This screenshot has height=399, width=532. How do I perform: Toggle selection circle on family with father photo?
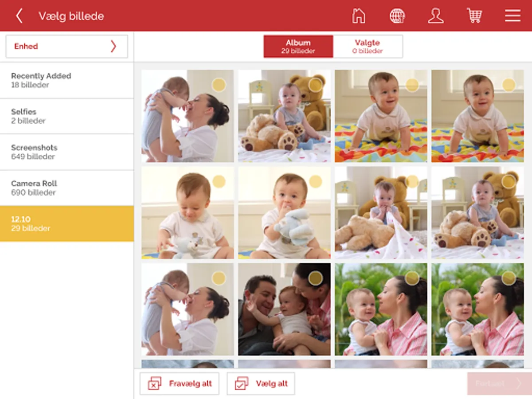point(315,278)
